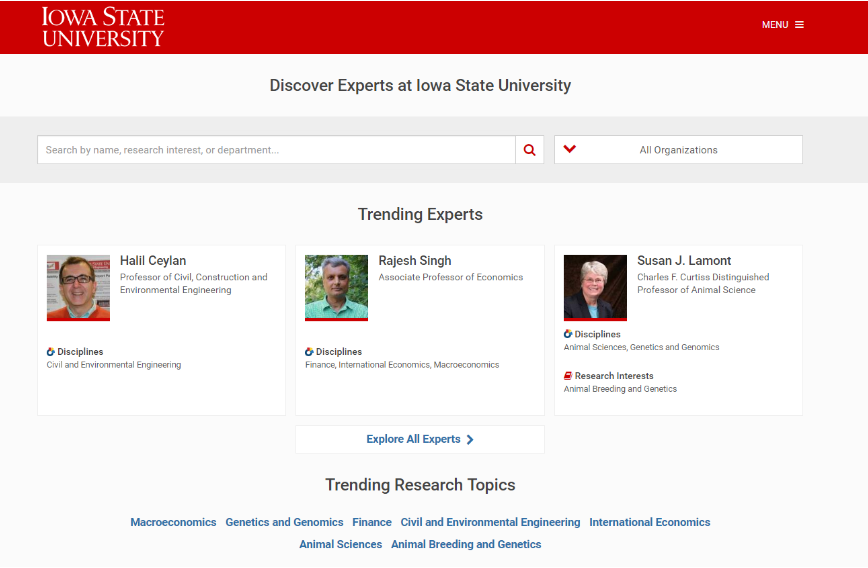
Task: Click the Trending Experts heading
Action: (420, 215)
